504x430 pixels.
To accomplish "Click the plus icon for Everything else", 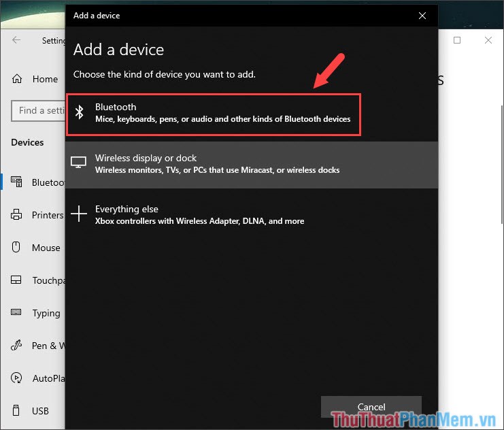I will [x=79, y=214].
